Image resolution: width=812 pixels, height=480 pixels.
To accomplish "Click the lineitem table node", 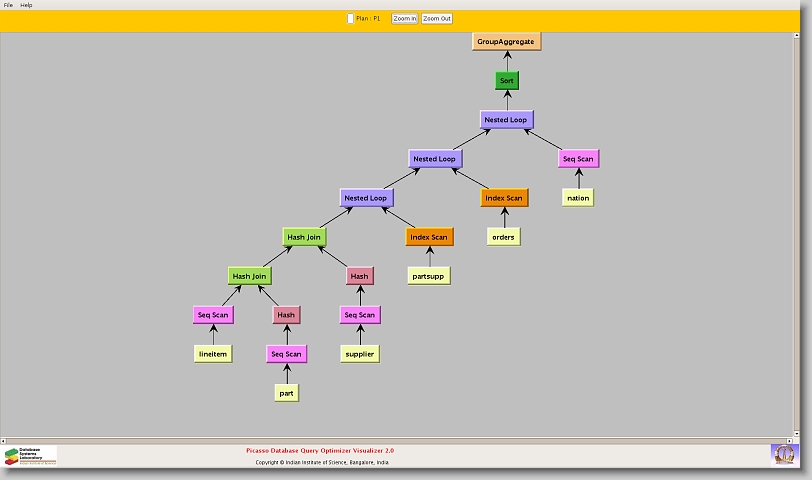I will [212, 354].
